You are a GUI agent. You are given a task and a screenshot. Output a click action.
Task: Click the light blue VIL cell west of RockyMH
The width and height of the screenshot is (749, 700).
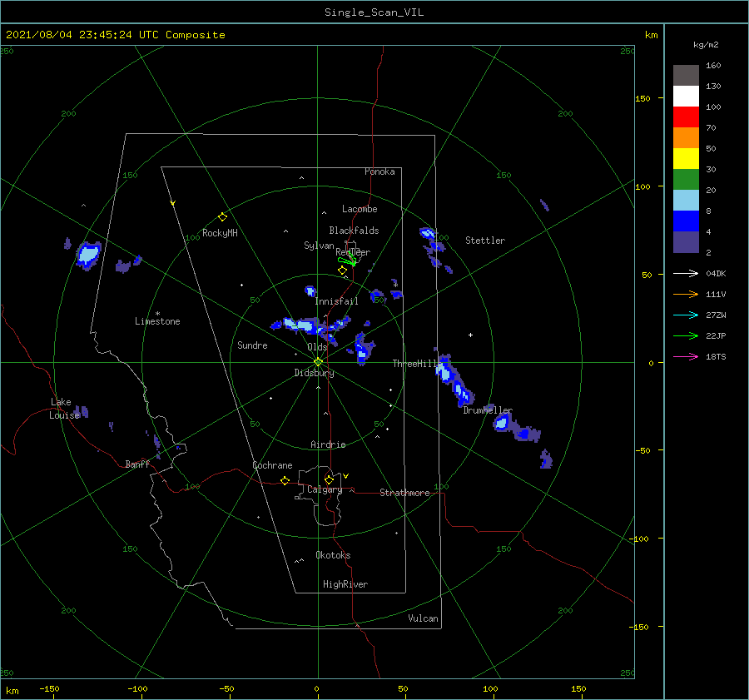click(89, 255)
